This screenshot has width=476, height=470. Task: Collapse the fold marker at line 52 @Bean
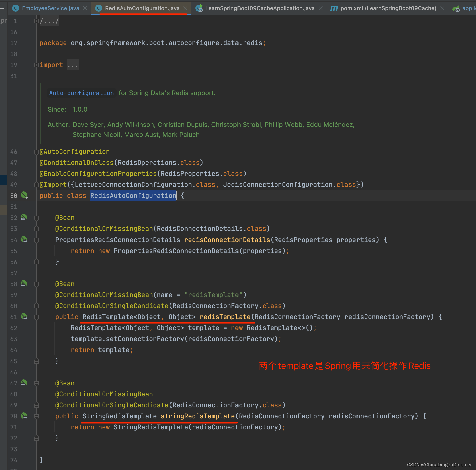pyautogui.click(x=36, y=218)
